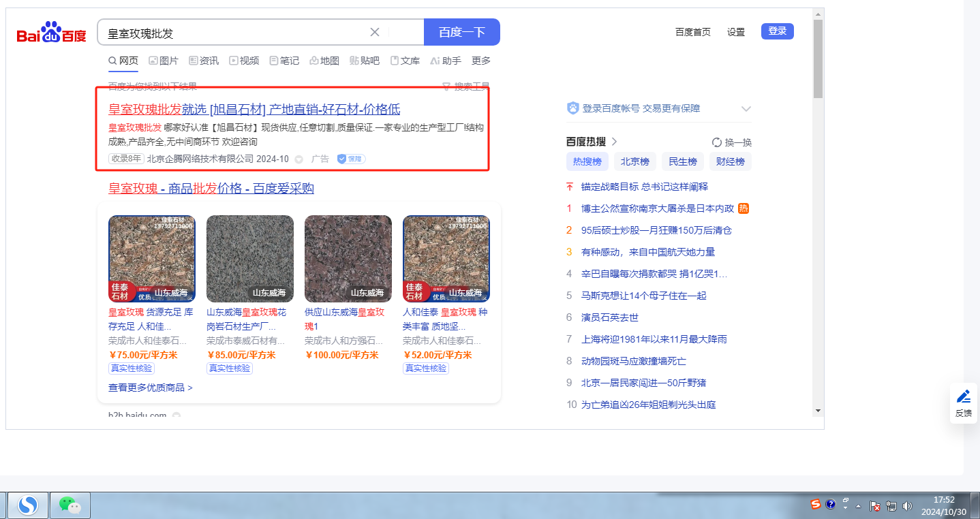
Task: Show hidden system tray icons
Action: [859, 506]
